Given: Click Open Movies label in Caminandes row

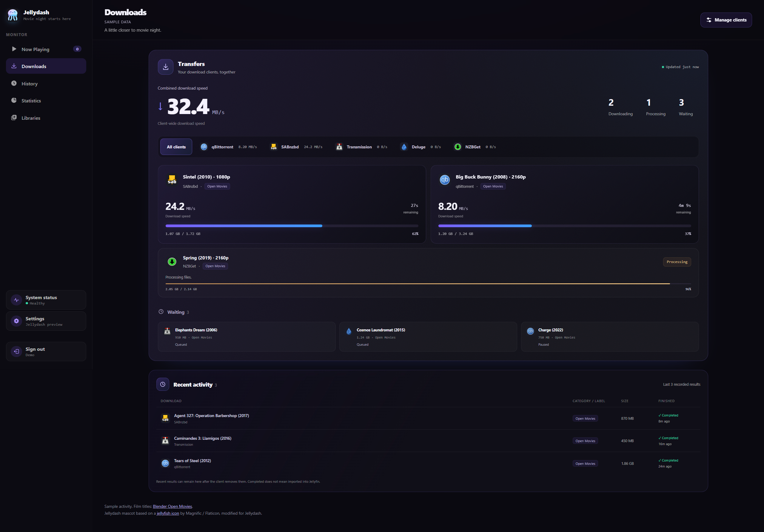Looking at the screenshot, I should click(585, 441).
